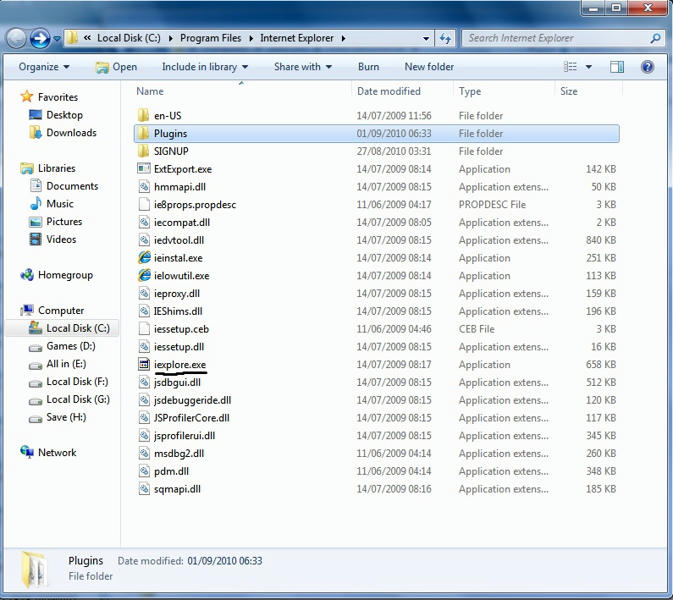Image resolution: width=673 pixels, height=600 pixels.
Task: Sort by the Name column header
Action: 150,91
